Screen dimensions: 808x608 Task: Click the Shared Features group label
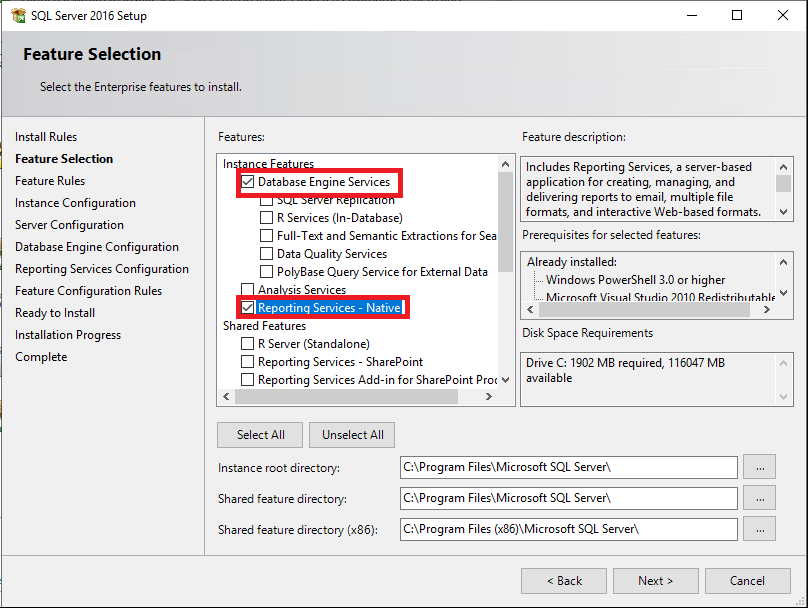coord(264,326)
